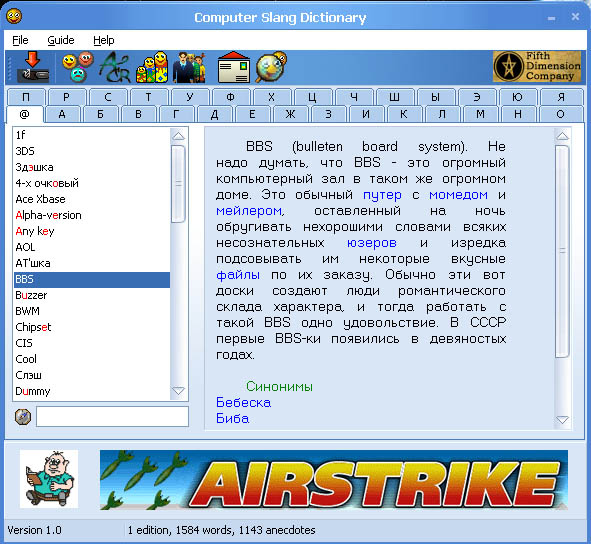Switch to the Д letter tab
591x544 pixels.
pos(214,114)
